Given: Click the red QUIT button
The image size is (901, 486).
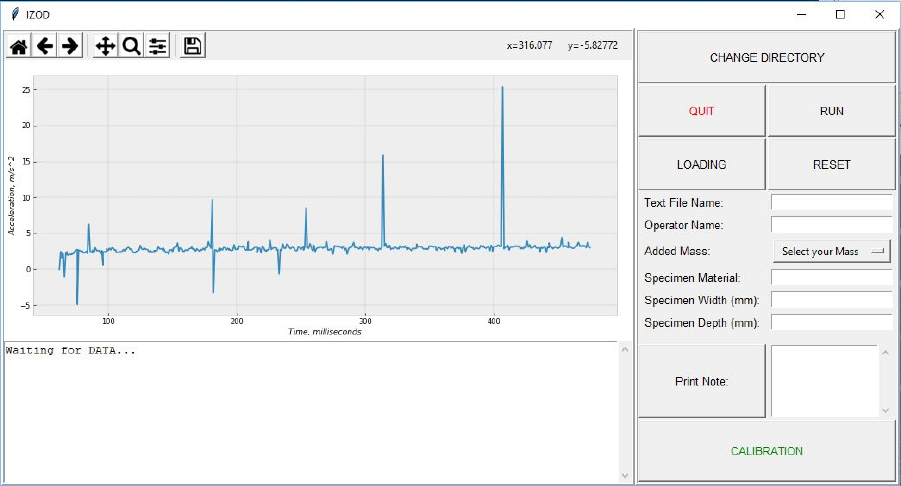Looking at the screenshot, I should (702, 111).
